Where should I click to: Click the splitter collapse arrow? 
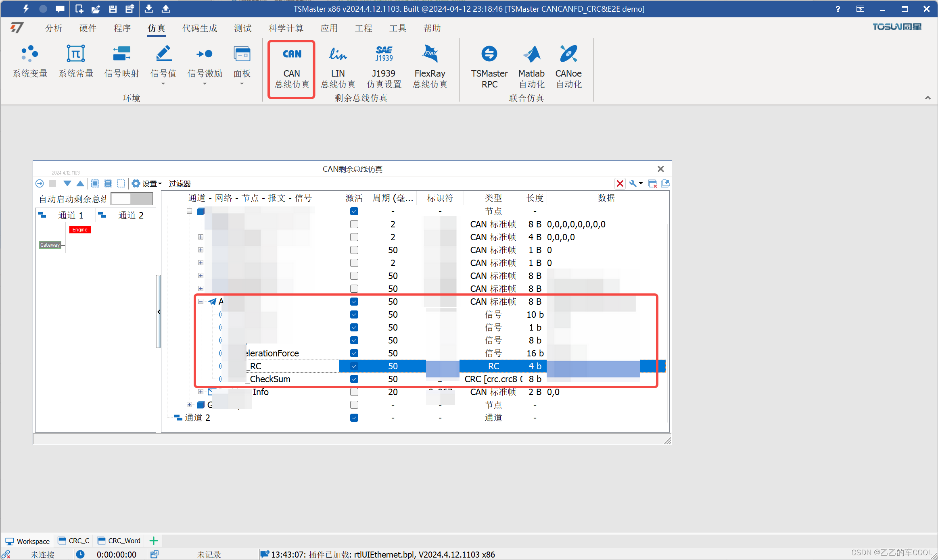159,312
